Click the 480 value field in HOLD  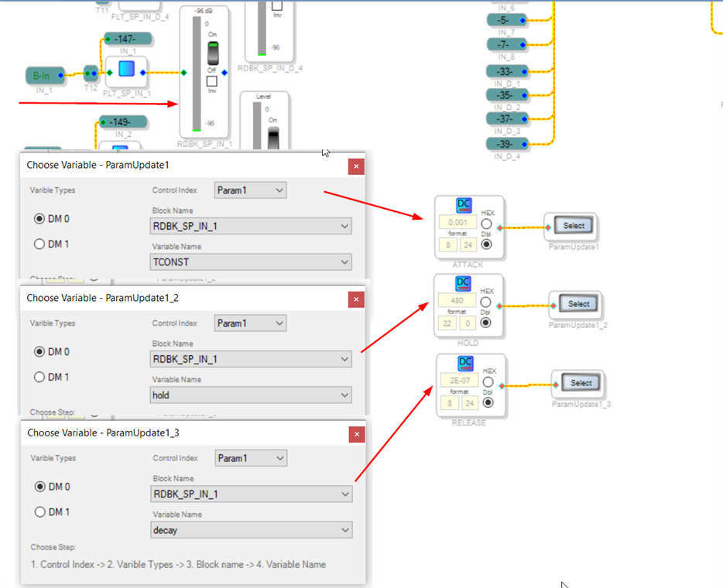pyautogui.click(x=457, y=300)
